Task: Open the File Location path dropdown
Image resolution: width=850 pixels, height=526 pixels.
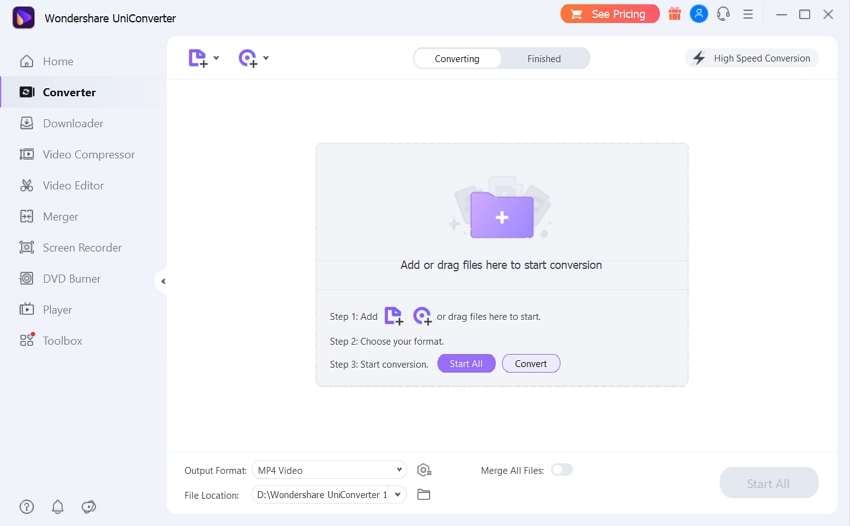Action: [329, 495]
